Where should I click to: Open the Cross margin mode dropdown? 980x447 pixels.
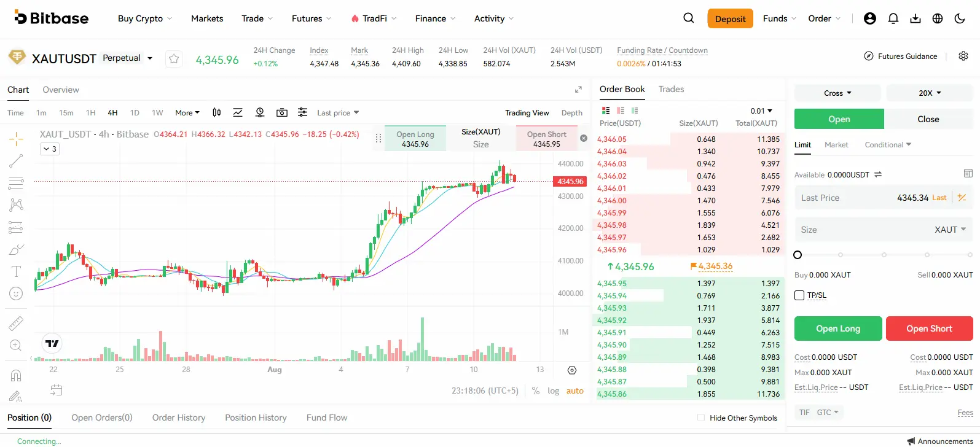click(837, 93)
